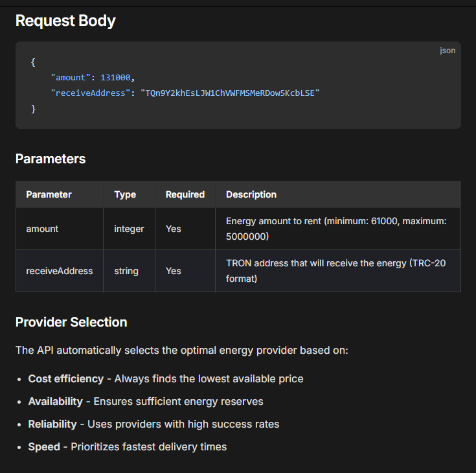
Task: Click the amount parameter name cell
Action: (x=42, y=229)
